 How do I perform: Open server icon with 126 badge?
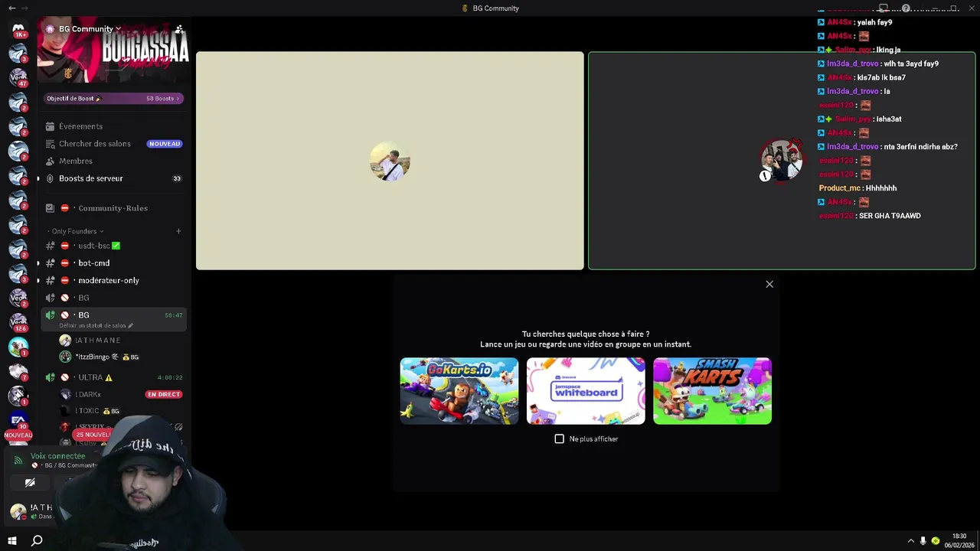click(x=18, y=322)
